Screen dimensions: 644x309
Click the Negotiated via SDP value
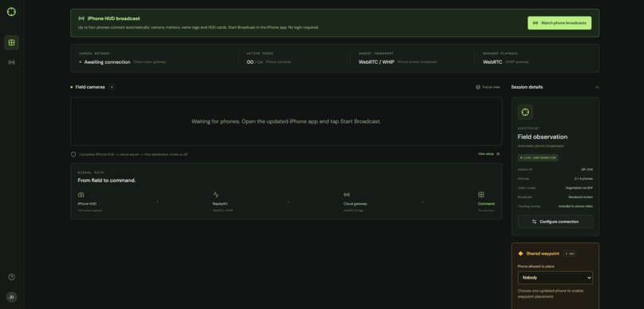pos(579,188)
